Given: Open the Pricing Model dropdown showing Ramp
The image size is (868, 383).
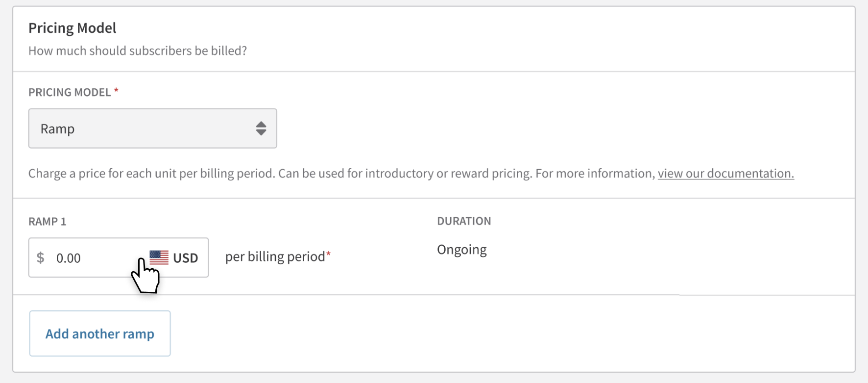Looking at the screenshot, I should 153,128.
